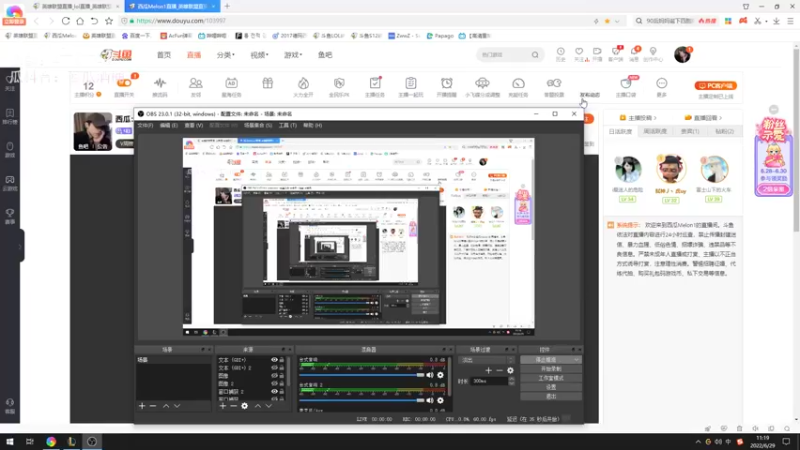Open OBS 编辑(E) menu
The image size is (800, 450).
coord(169,126)
